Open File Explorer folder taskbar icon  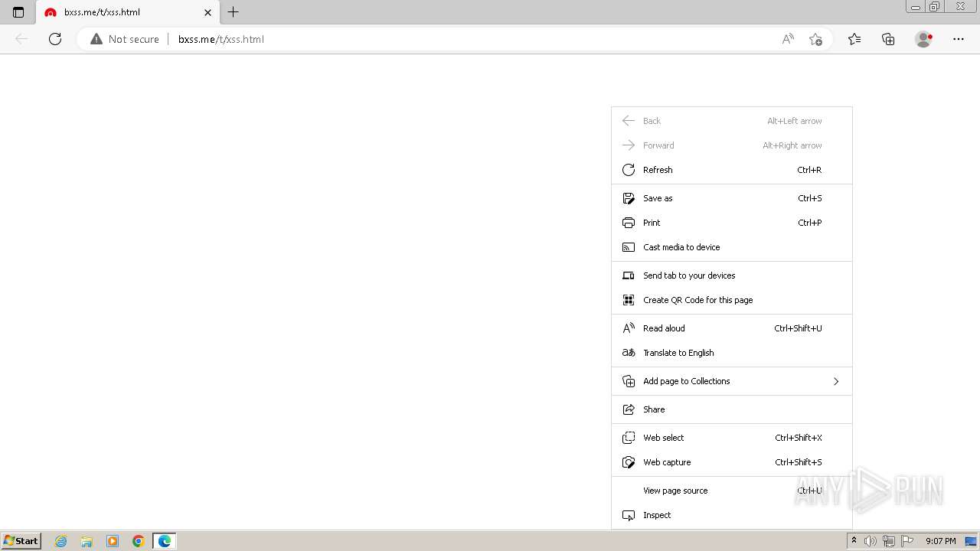coord(87,541)
